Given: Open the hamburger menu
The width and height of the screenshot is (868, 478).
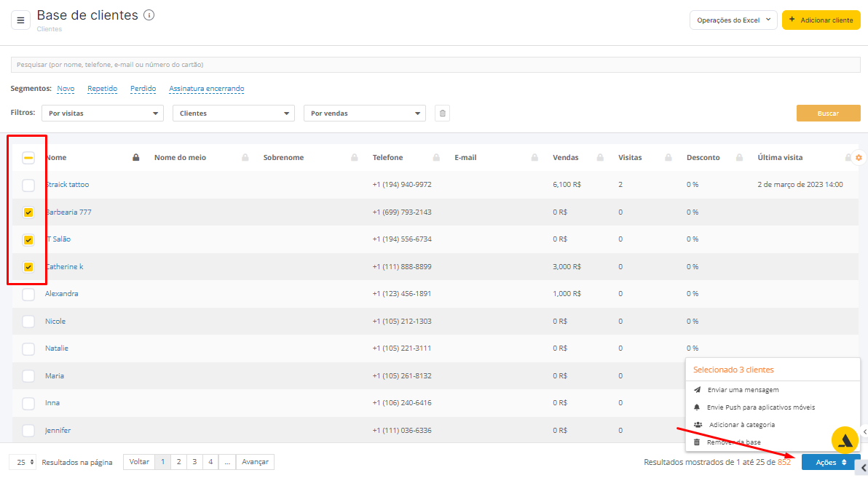Looking at the screenshot, I should [x=20, y=20].
